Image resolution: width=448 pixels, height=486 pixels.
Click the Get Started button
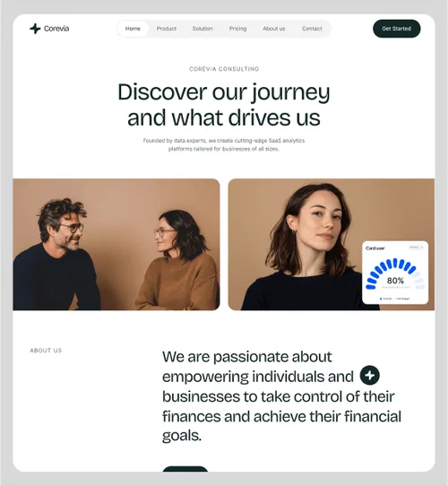[397, 29]
